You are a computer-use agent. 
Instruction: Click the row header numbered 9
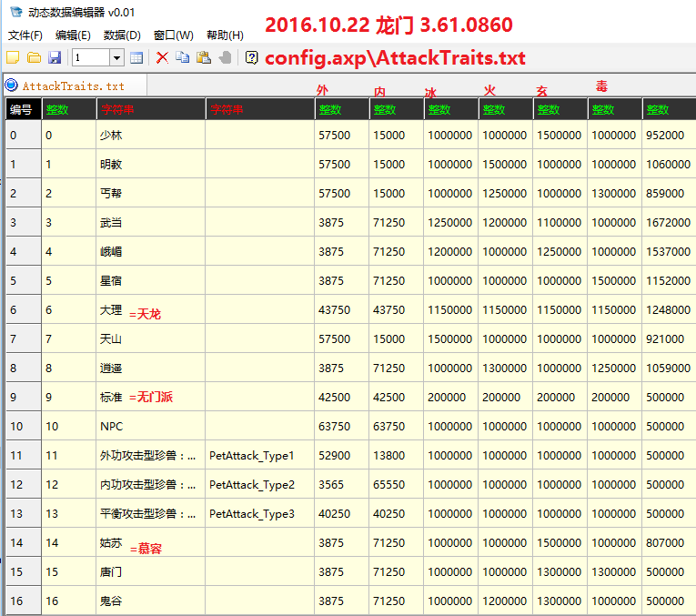coord(21,398)
